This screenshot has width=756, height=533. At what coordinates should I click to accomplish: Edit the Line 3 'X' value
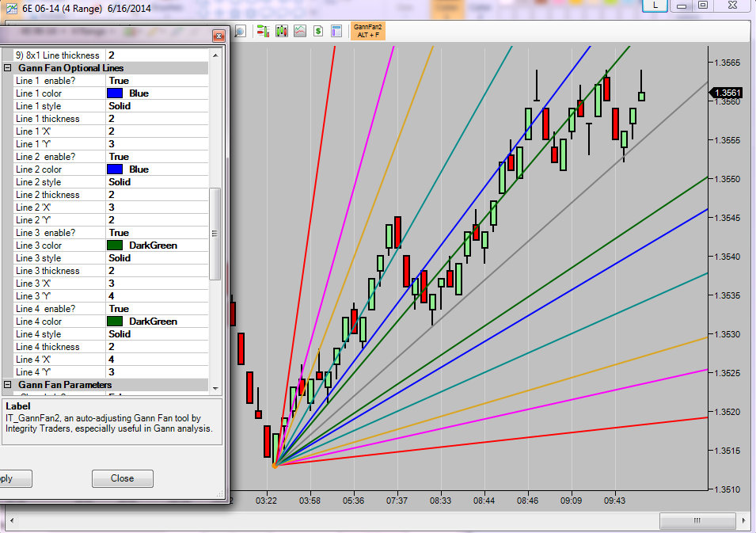(x=158, y=284)
